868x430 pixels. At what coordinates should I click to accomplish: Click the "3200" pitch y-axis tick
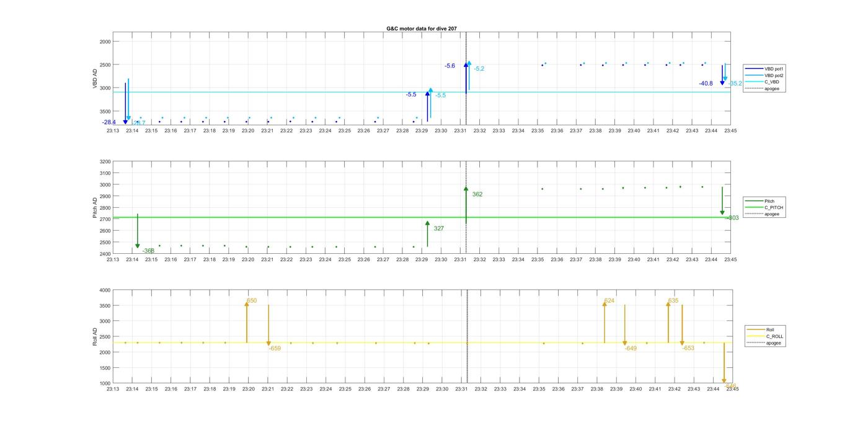[x=105, y=161]
